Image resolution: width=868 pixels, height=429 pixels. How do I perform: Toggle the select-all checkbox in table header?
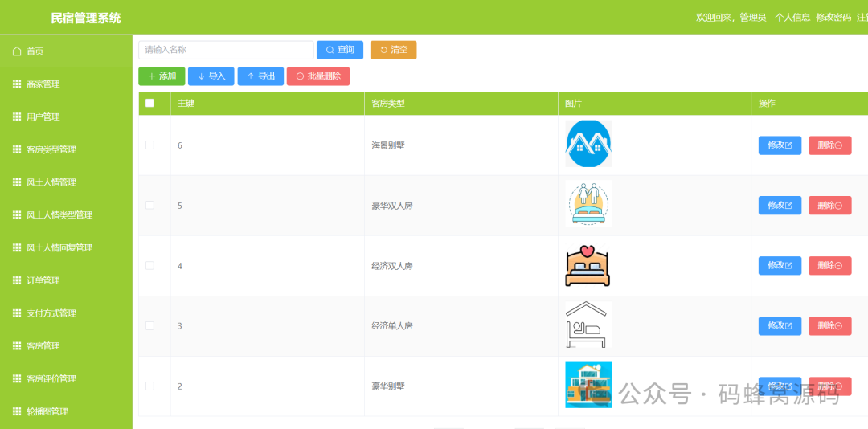tap(149, 102)
